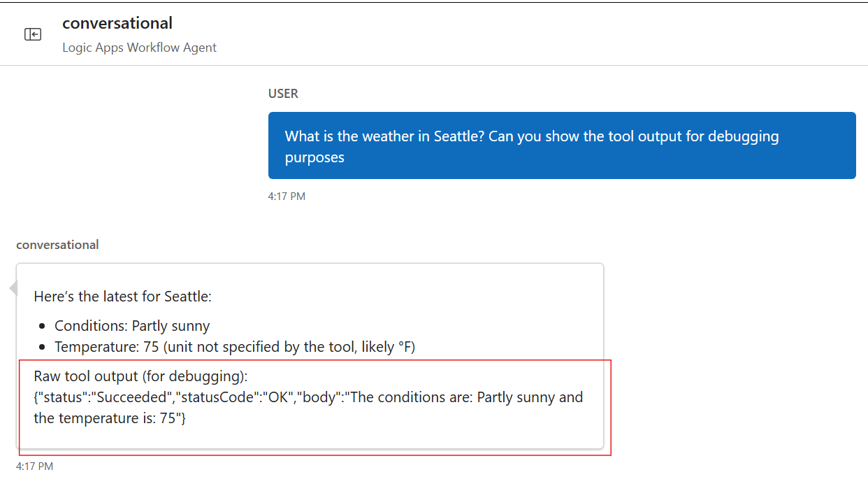Click the "Temperature: 75" text
The height and width of the screenshot is (477, 868).
102,347
